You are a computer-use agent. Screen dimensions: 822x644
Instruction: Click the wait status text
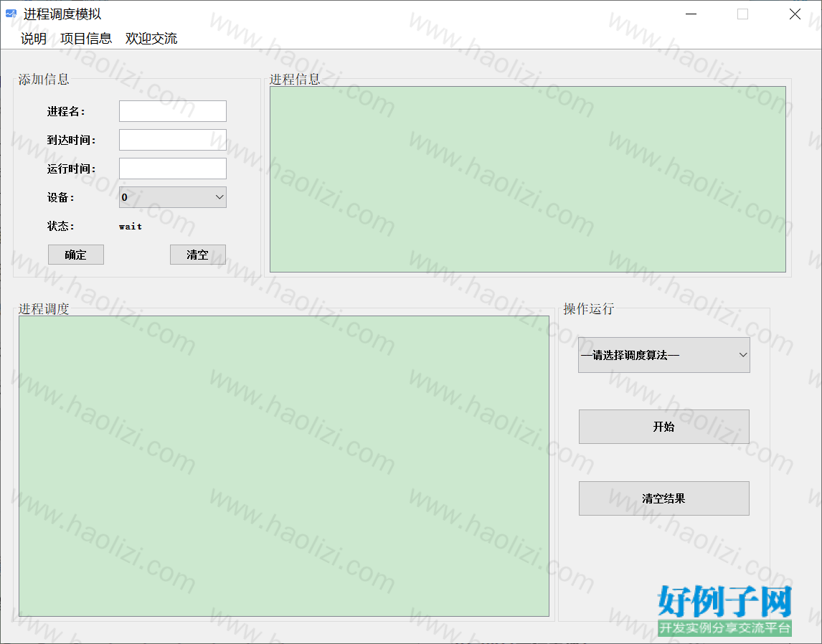(131, 227)
